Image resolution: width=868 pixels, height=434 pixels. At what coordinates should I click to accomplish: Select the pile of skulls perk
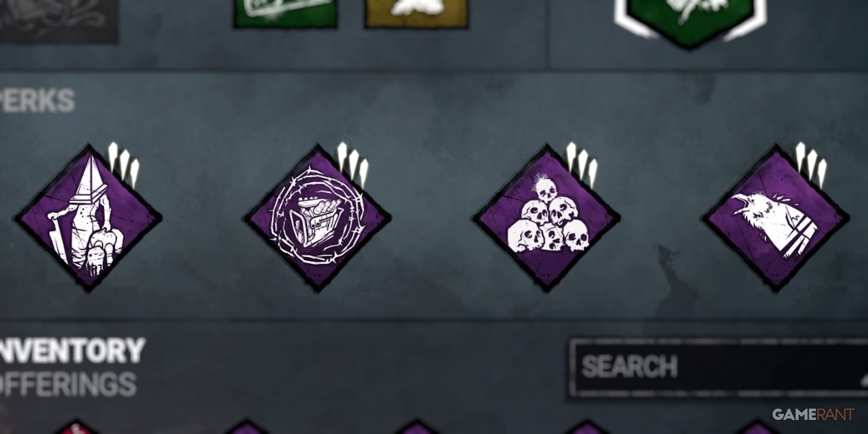(546, 218)
